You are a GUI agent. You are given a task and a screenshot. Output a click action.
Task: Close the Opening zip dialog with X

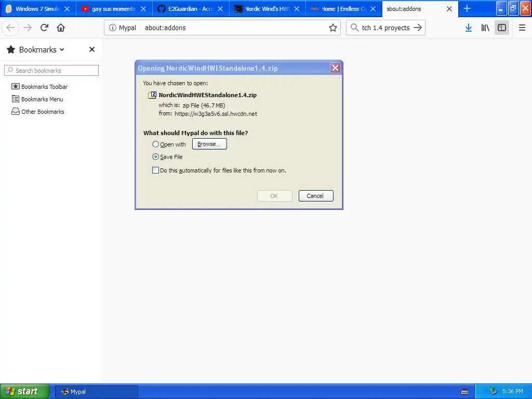[335, 68]
